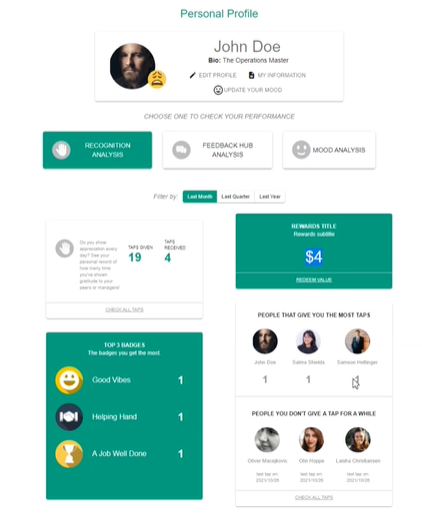Click the Redeem Value link
Viewport: 422px width, 517px height.
coord(314,280)
